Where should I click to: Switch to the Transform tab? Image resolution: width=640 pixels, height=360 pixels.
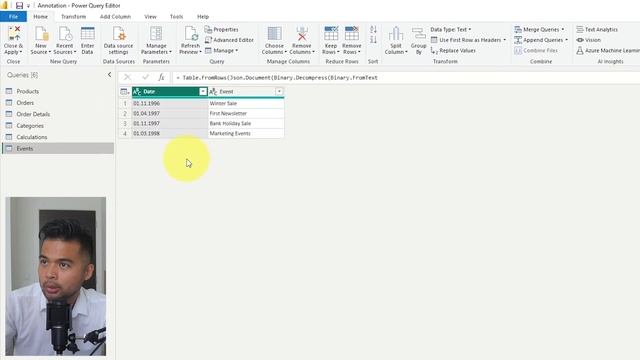click(x=73, y=17)
